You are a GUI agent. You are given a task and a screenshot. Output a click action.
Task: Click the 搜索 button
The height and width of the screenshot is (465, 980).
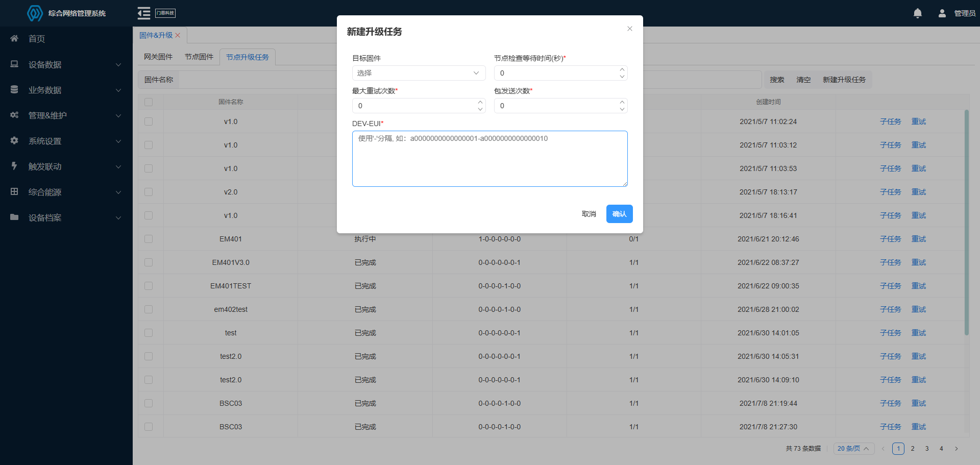point(777,80)
